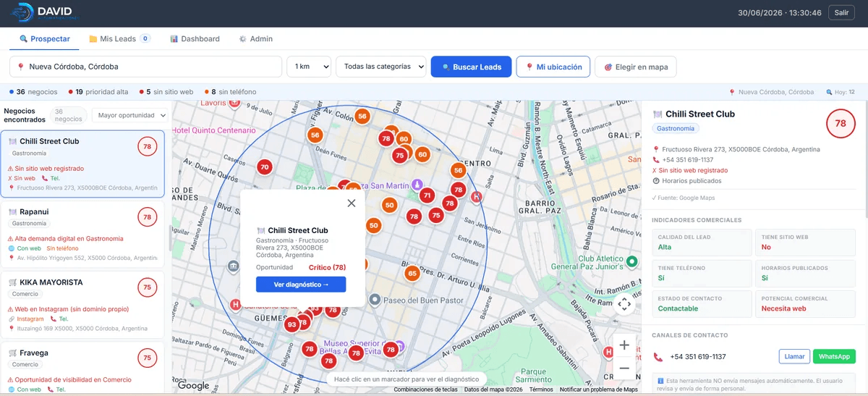
Task: Click the Llamar button
Action: [794, 356]
